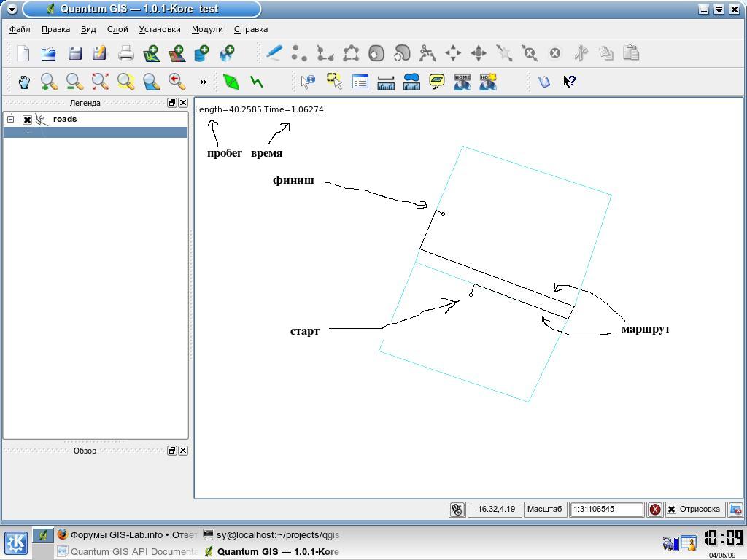Viewport: 747px width, 560px height.
Task: Activate the Measure Line ruler tool
Action: click(x=386, y=82)
